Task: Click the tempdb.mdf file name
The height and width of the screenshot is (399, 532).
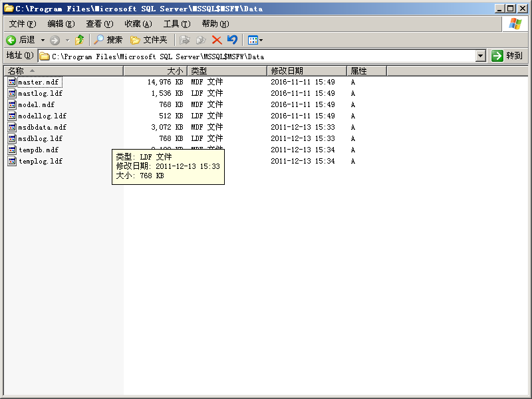Action: tap(39, 150)
